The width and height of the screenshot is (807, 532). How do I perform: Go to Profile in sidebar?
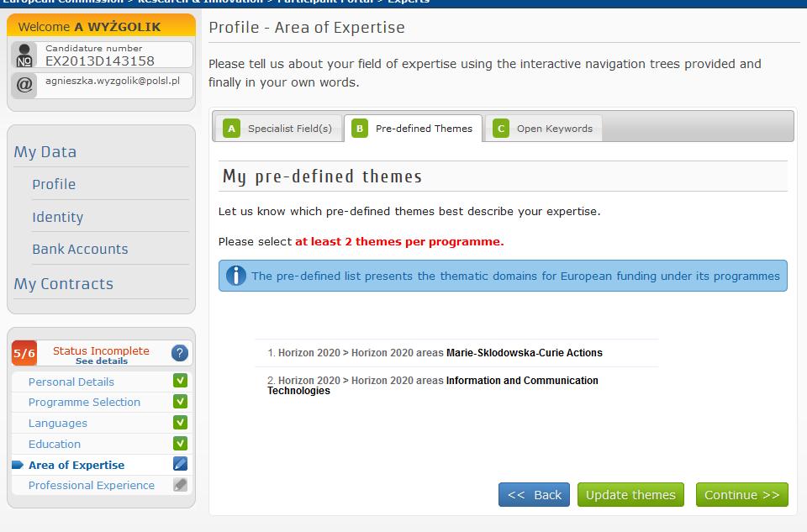[54, 184]
